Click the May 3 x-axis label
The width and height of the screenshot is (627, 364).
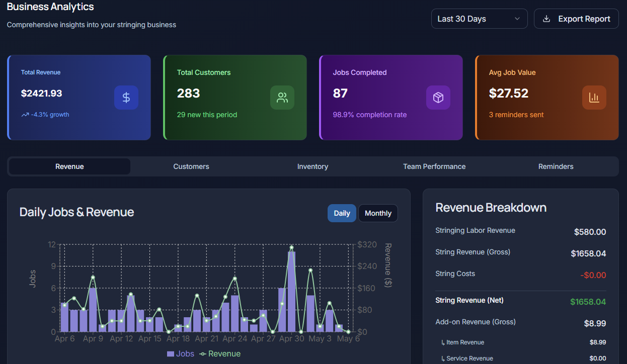(320, 339)
